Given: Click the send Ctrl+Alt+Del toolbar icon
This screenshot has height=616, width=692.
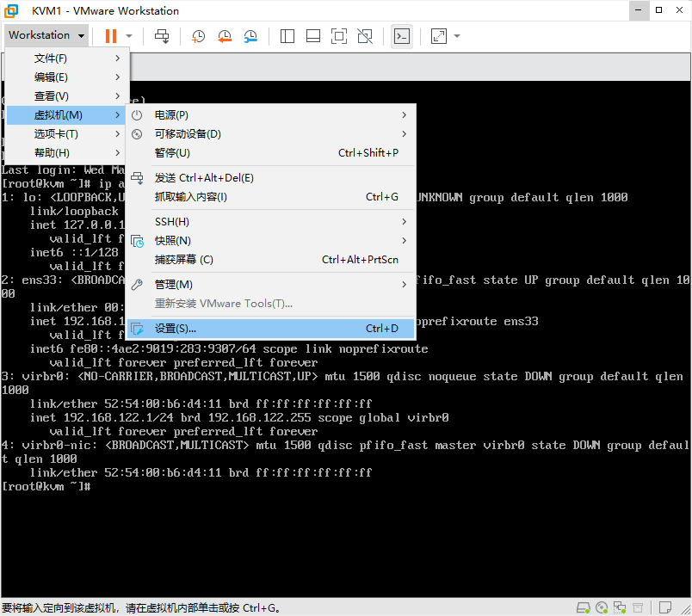Looking at the screenshot, I should coord(162,36).
